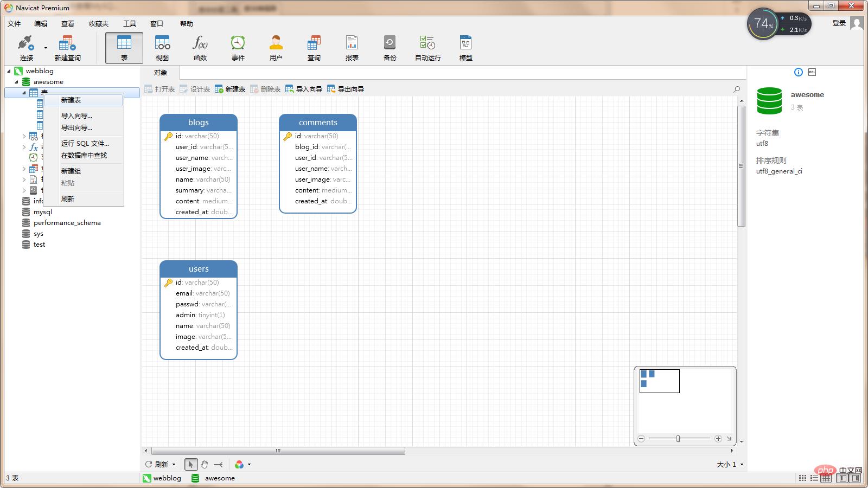Open the 备份 backup section

tap(390, 48)
